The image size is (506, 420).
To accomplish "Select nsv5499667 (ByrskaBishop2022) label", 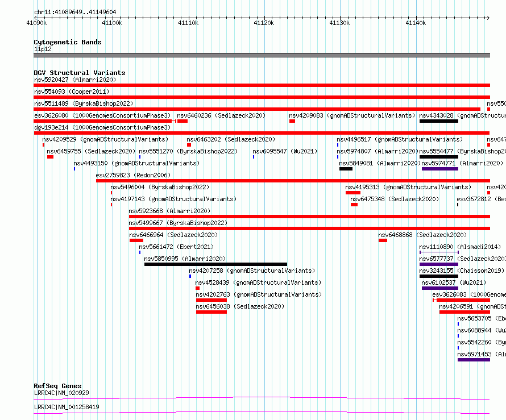I will [178, 223].
